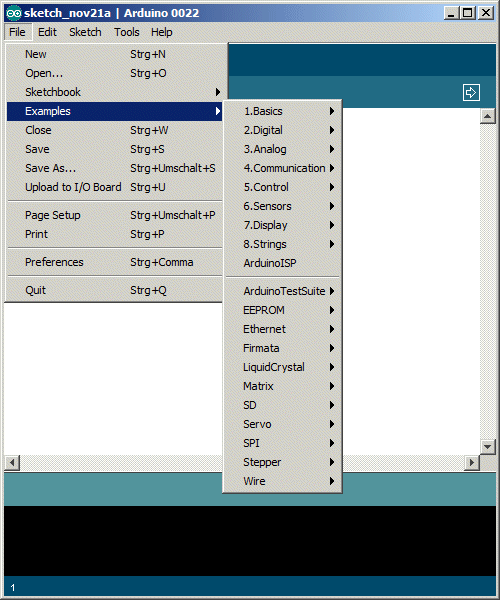Viewport: 500px width, 600px height.
Task: Open the Edit menu
Action: [x=47, y=32]
